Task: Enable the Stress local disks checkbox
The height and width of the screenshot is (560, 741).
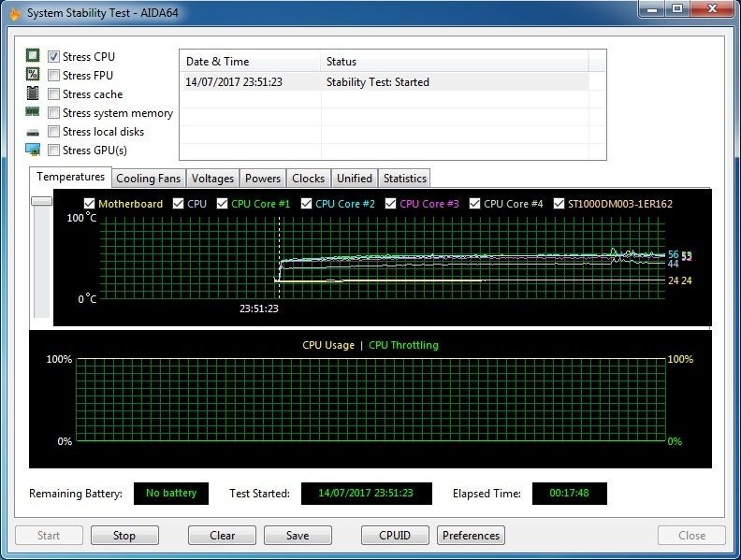Action: 54,131
